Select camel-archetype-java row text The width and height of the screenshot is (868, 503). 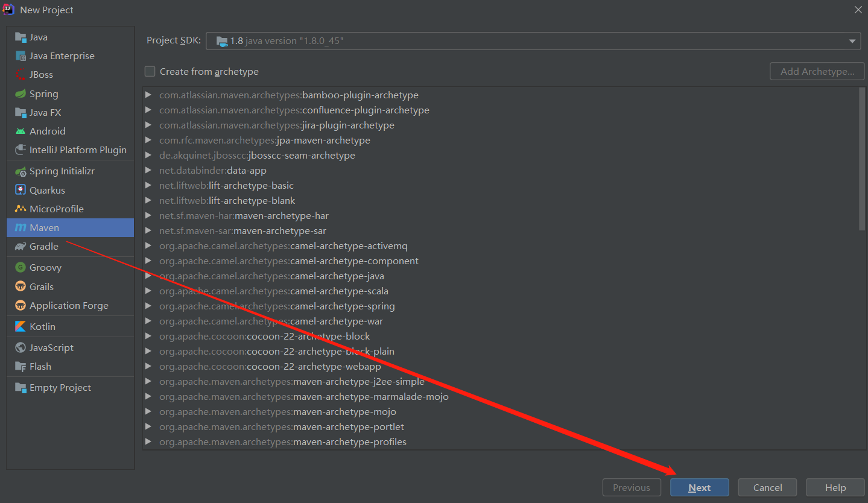tap(271, 276)
